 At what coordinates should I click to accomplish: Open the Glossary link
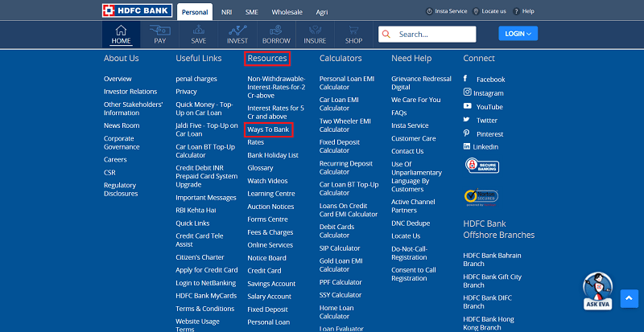260,168
